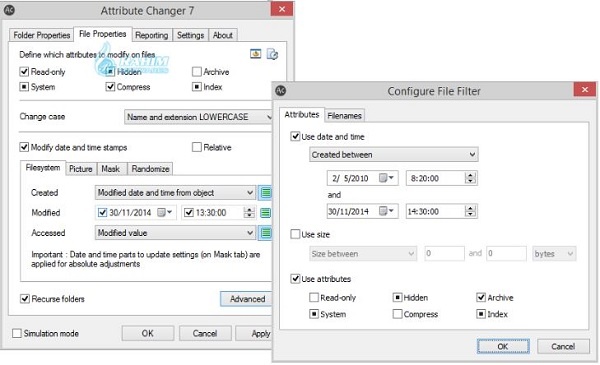
Task: Uncheck Modify date and time stamps
Action: 24,147
